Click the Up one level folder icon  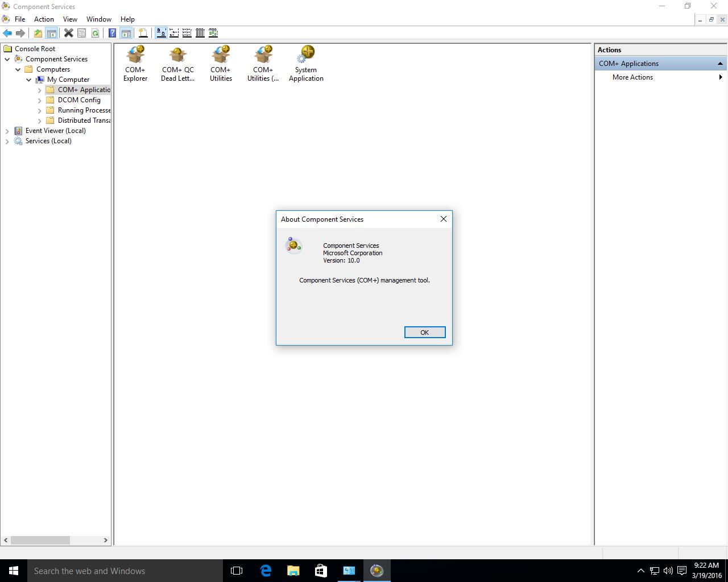(x=38, y=33)
